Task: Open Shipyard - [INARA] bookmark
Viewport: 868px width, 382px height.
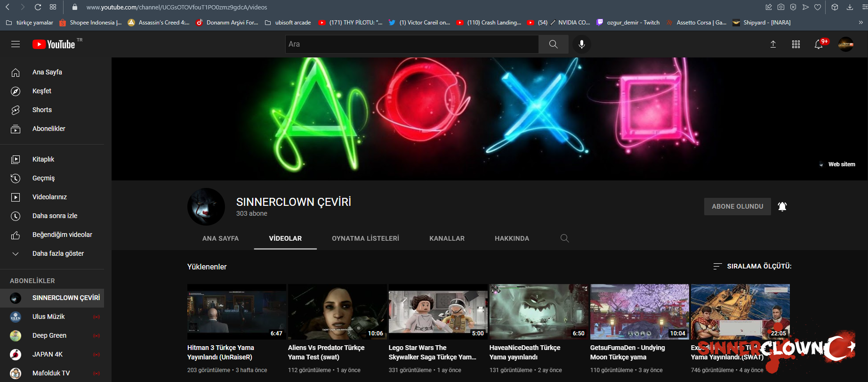Action: tap(762, 22)
